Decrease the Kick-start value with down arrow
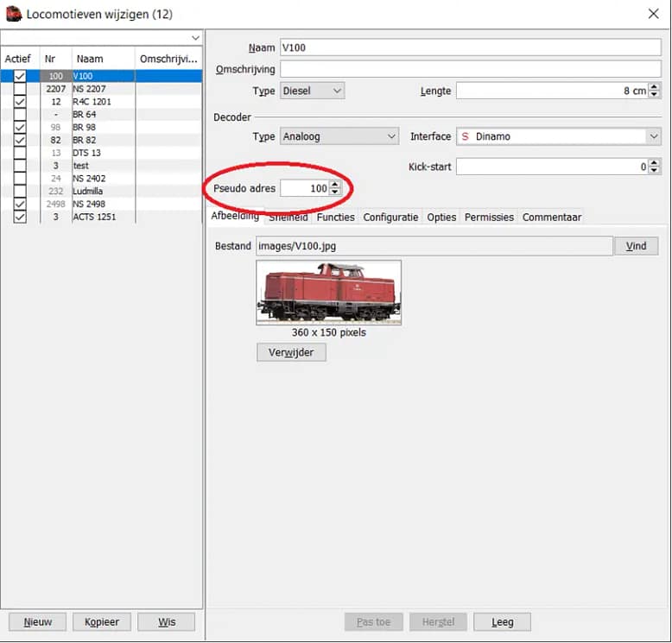 [655, 171]
